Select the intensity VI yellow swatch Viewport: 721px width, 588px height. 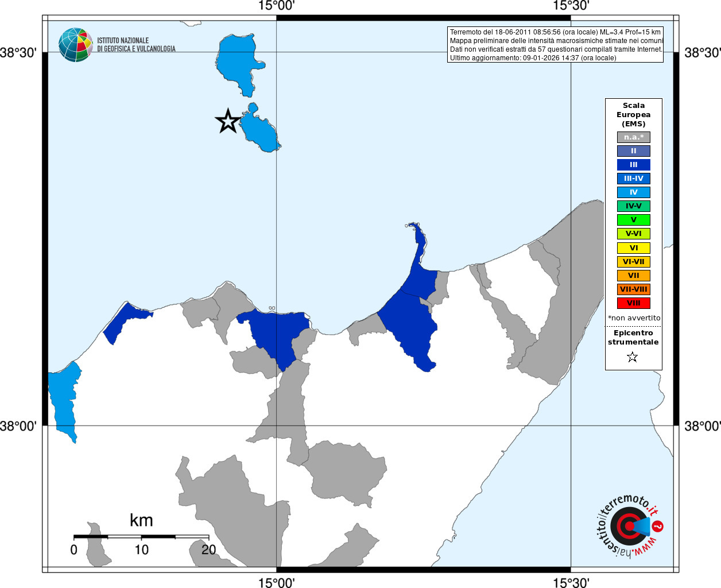[634, 248]
